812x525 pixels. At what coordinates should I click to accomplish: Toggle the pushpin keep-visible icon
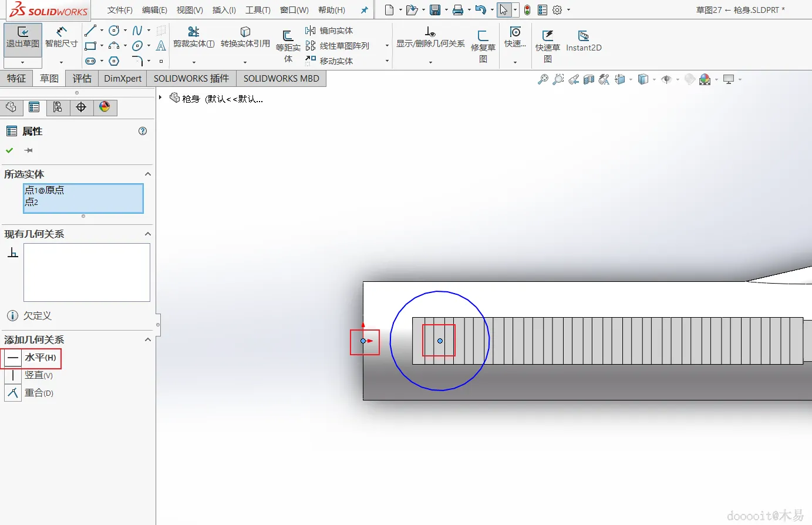tap(28, 150)
